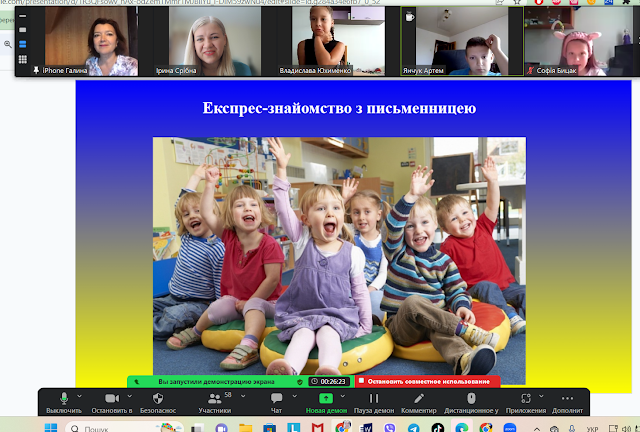The width and height of the screenshot is (640, 432).
Task: Hide video panel with minimize line icon
Action: (22, 16)
